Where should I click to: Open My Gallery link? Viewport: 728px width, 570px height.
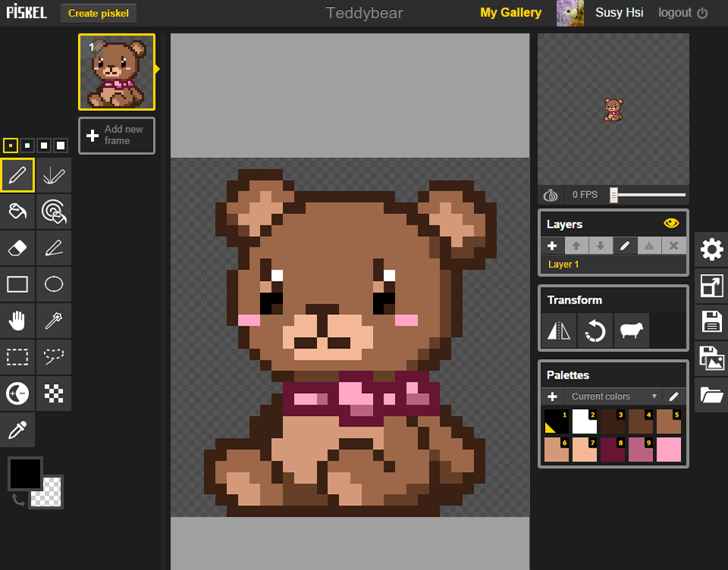click(510, 13)
